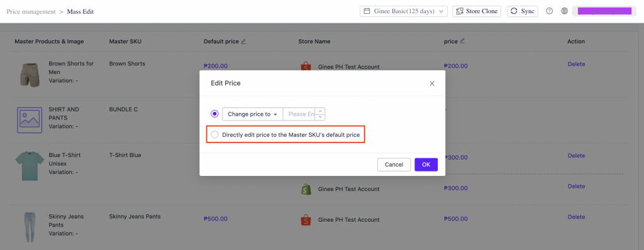Select 'Directly edit price to the Master SKU's default price' radio
The image size is (644, 250).
pyautogui.click(x=214, y=134)
